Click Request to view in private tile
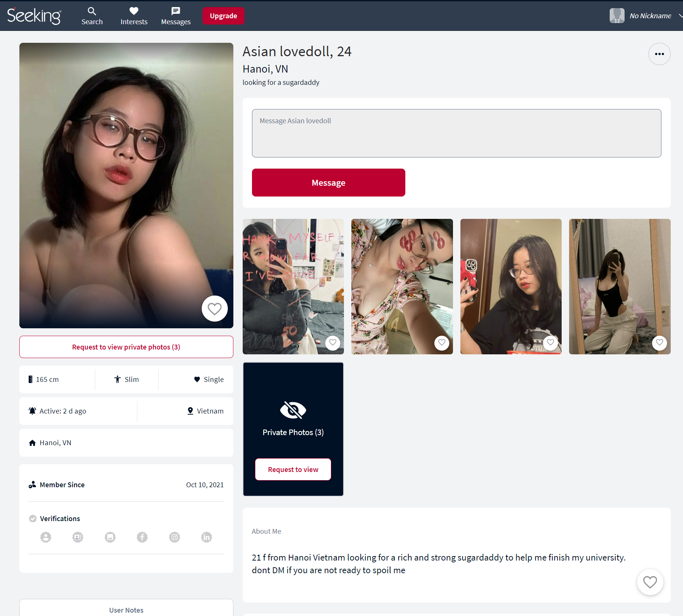Image resolution: width=683 pixels, height=616 pixels. pos(293,469)
